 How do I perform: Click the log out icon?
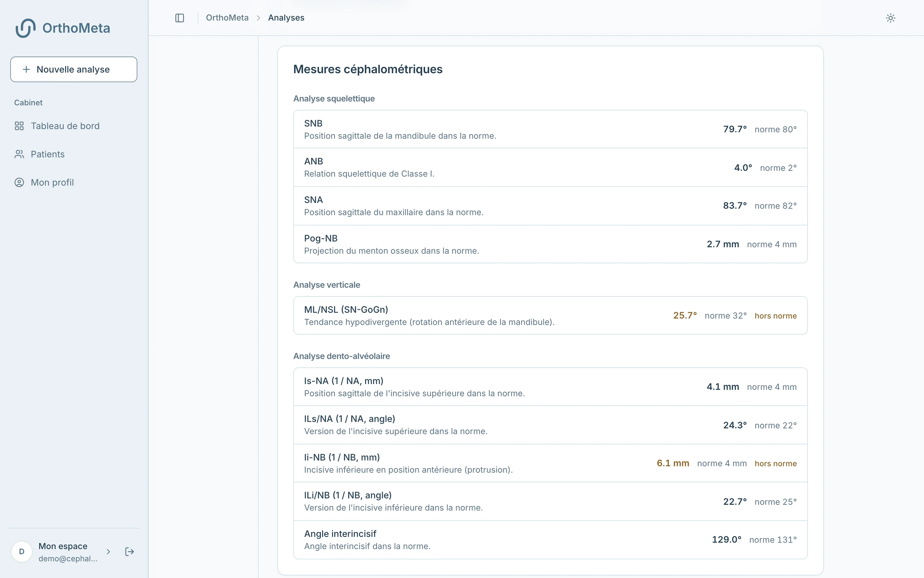tap(129, 552)
